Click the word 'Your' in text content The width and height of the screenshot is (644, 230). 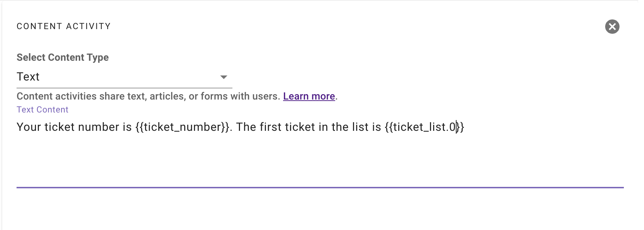point(29,127)
